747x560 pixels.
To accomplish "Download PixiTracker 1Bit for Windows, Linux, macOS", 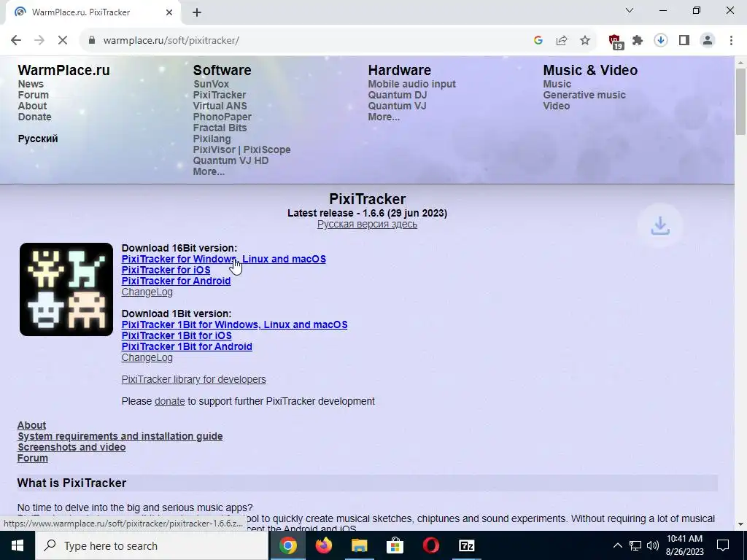I will (x=234, y=324).
